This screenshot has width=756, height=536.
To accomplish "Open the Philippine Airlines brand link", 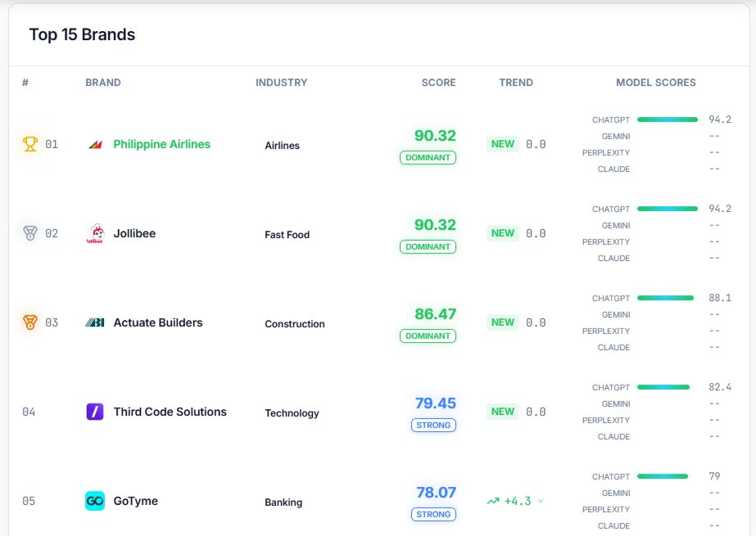I will (162, 144).
